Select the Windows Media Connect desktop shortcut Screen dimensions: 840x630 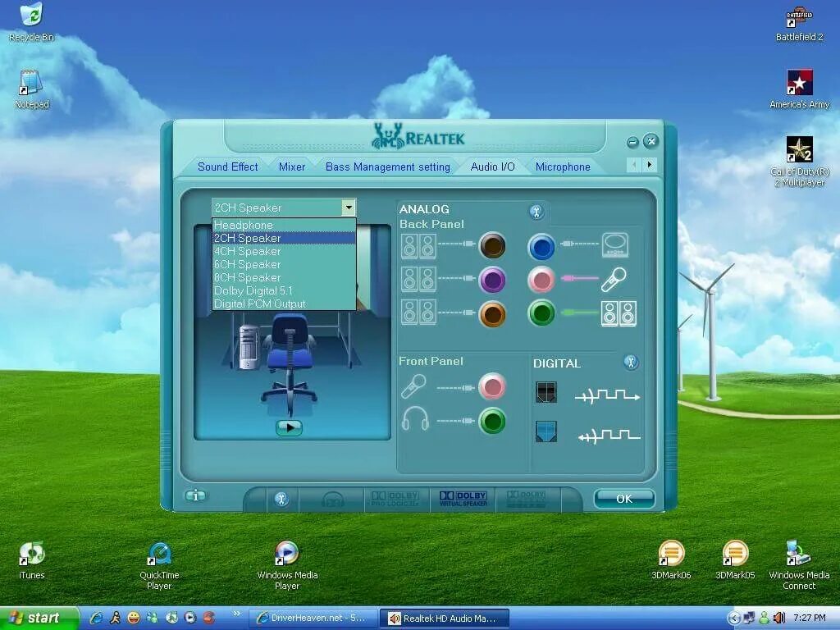point(799,566)
